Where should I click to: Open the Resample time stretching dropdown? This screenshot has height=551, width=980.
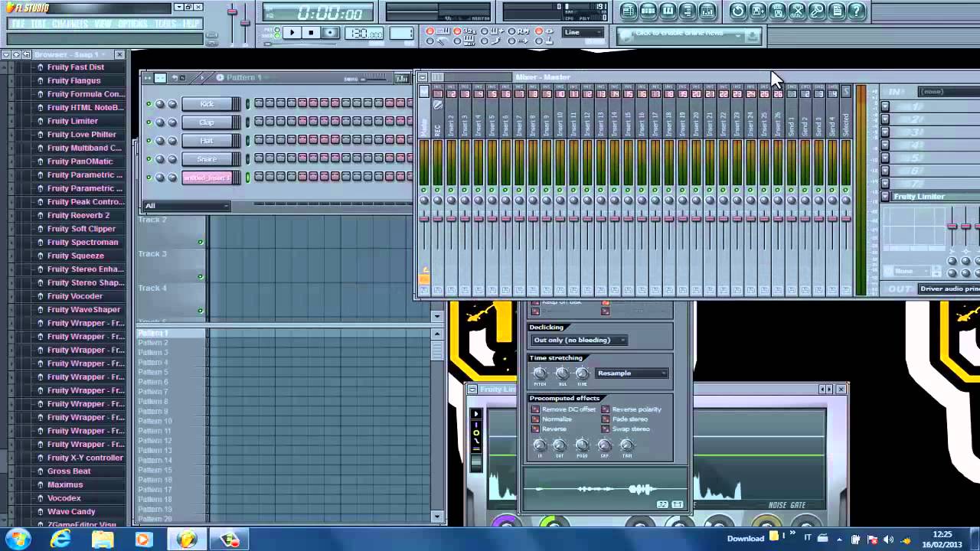click(632, 373)
